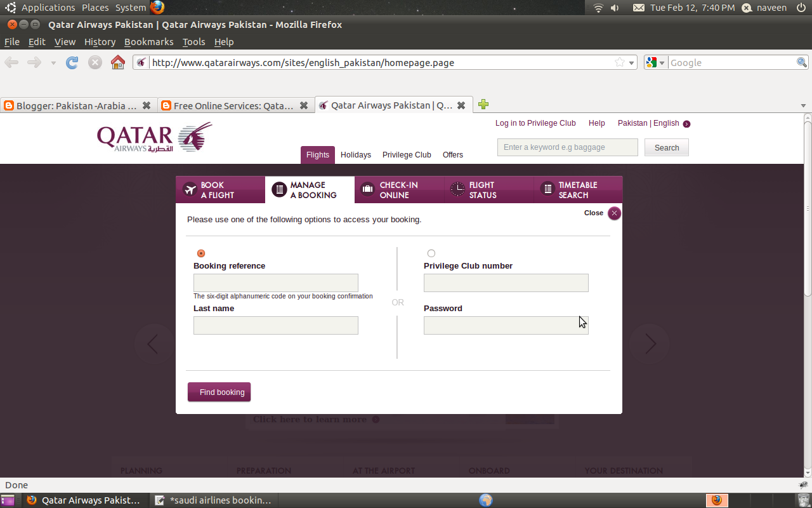The image size is (812, 508).
Task: Open the naveen user menu
Action: [x=764, y=8]
